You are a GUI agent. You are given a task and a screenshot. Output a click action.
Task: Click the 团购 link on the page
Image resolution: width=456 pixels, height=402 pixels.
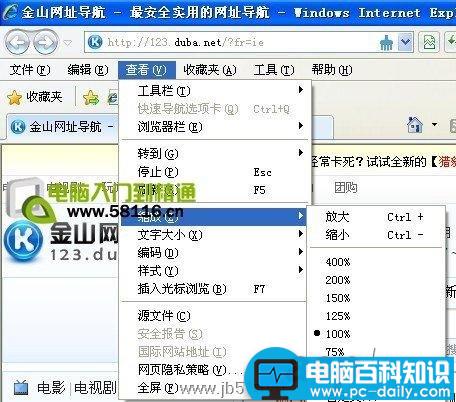(x=345, y=188)
